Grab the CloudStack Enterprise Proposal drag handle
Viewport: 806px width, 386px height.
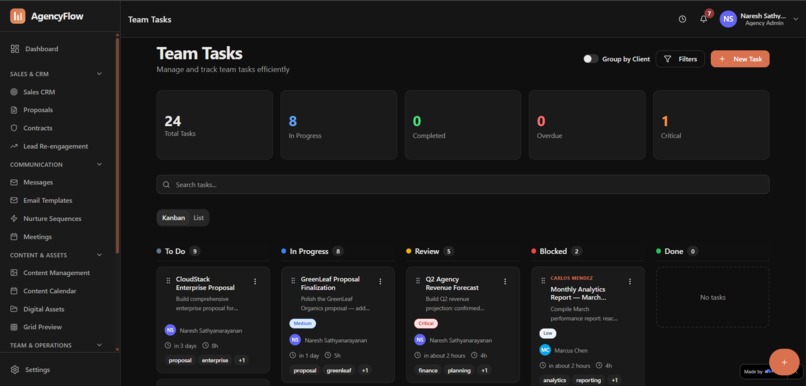168,280
